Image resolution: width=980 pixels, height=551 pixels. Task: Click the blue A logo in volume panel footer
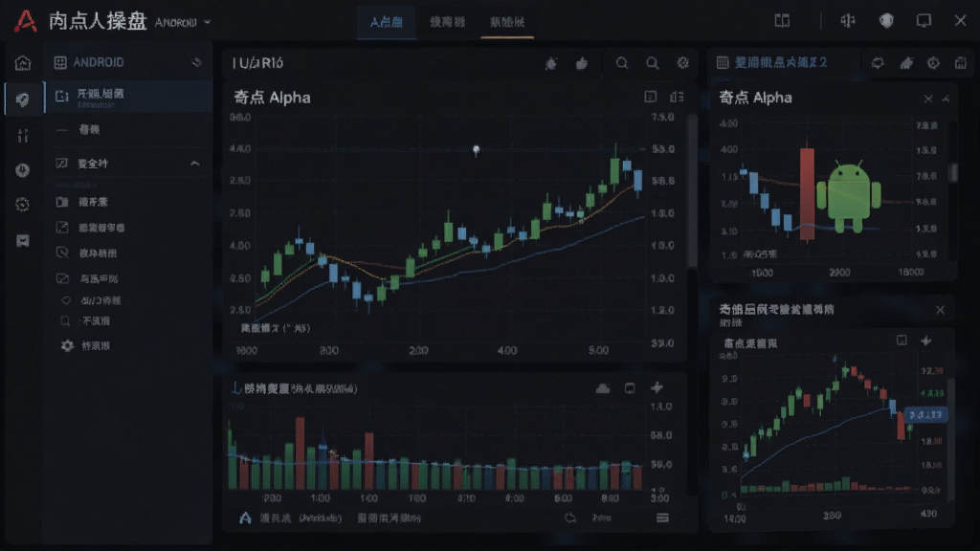pos(246,518)
